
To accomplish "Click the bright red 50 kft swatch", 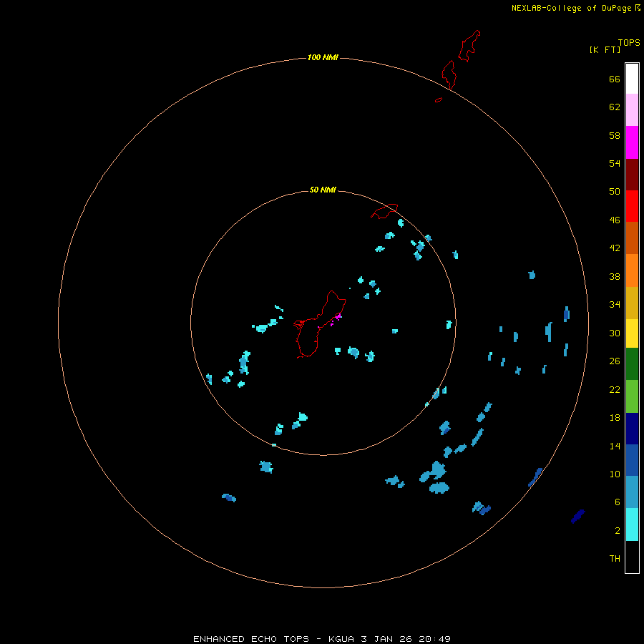I will [632, 206].
